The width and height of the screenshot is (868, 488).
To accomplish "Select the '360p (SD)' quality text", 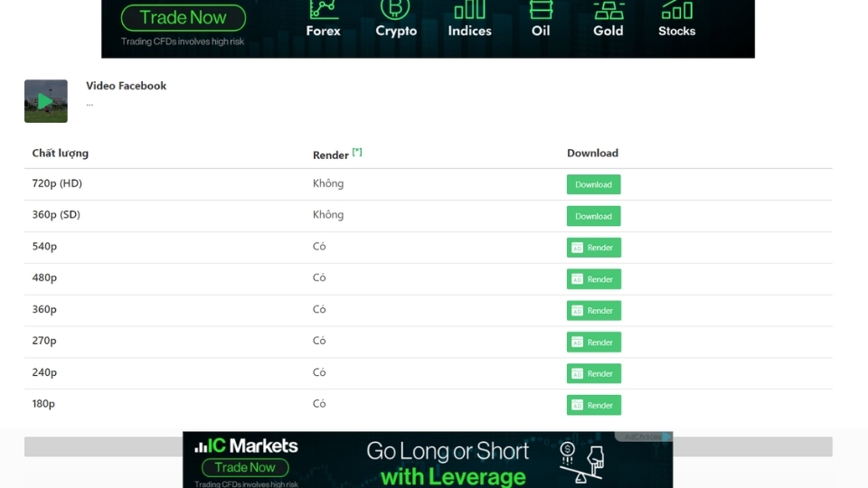I will [56, 215].
